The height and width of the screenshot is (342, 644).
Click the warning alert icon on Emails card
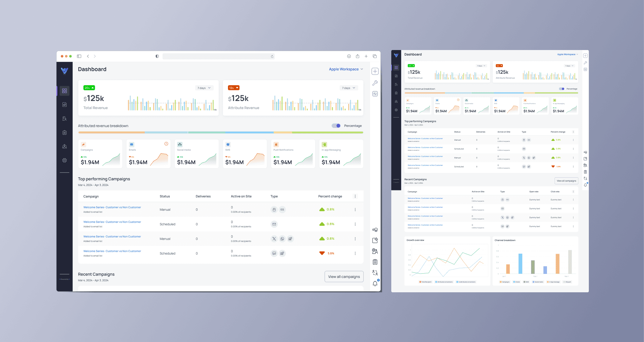(x=166, y=144)
